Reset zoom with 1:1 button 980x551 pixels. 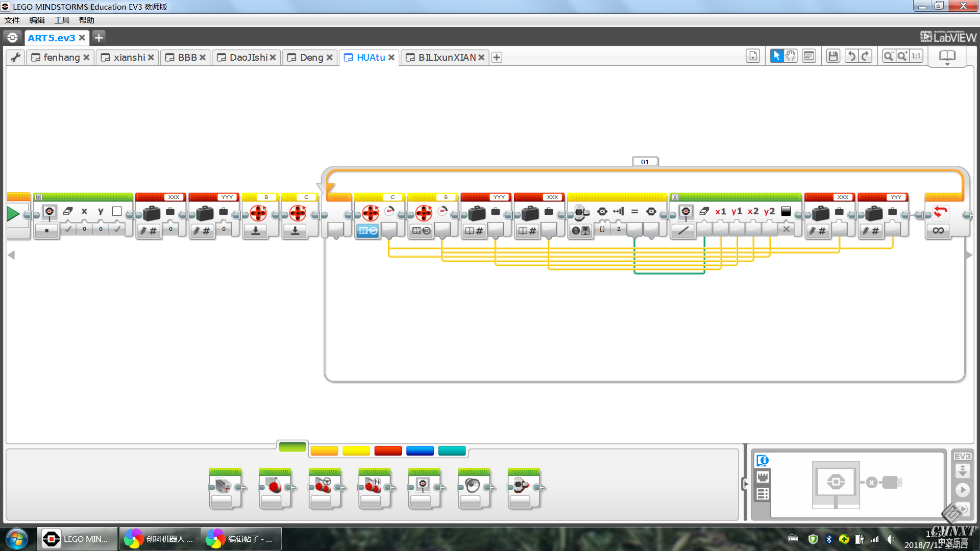[916, 56]
